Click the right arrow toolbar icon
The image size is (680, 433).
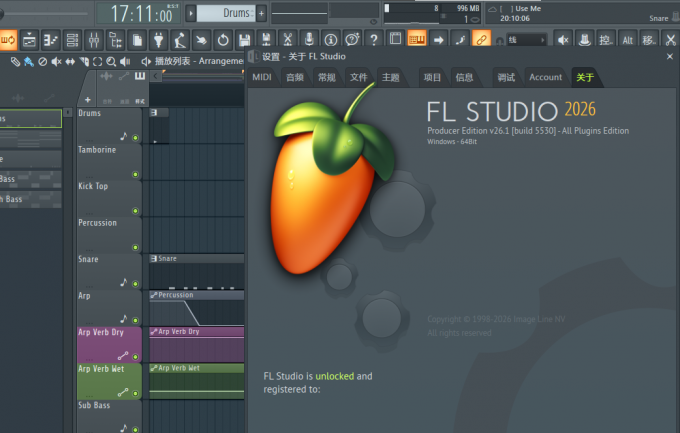[x=438, y=39]
